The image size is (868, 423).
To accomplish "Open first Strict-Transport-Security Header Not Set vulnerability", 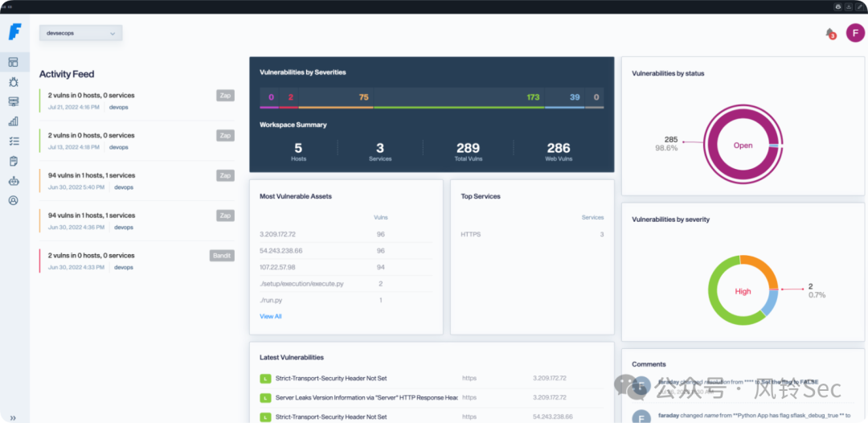I will tap(331, 378).
